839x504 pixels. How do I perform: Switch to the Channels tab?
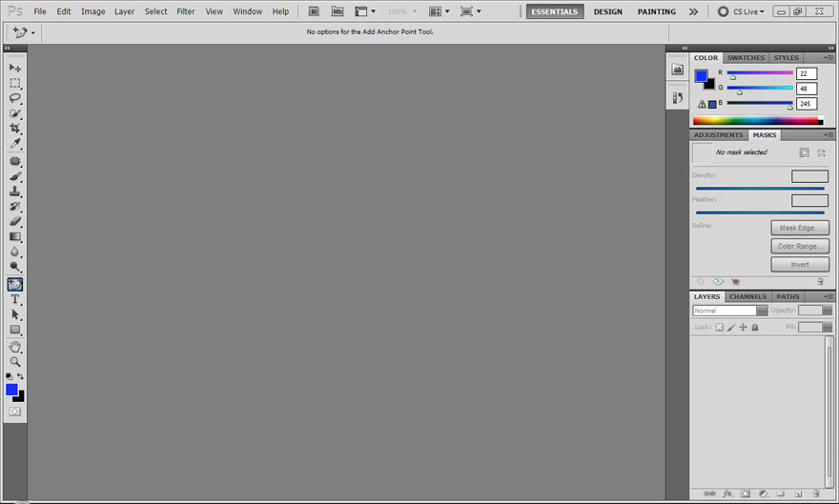pyautogui.click(x=747, y=296)
